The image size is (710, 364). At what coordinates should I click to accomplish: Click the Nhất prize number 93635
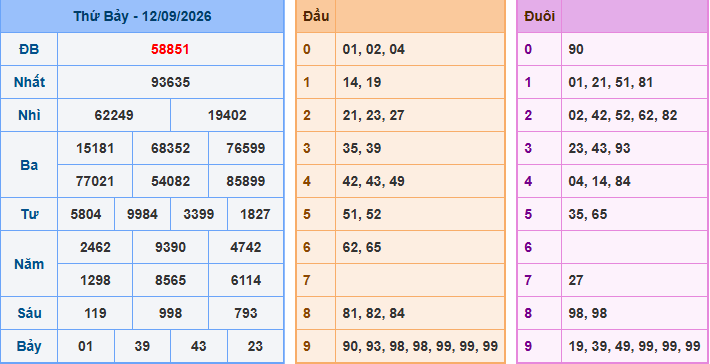(x=170, y=82)
